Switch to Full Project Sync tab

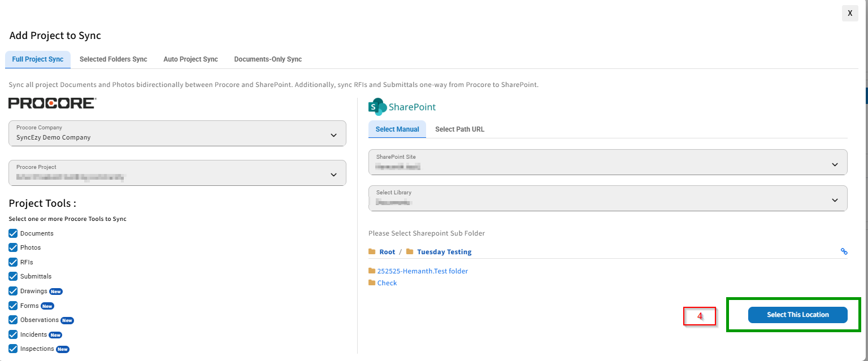(x=38, y=59)
